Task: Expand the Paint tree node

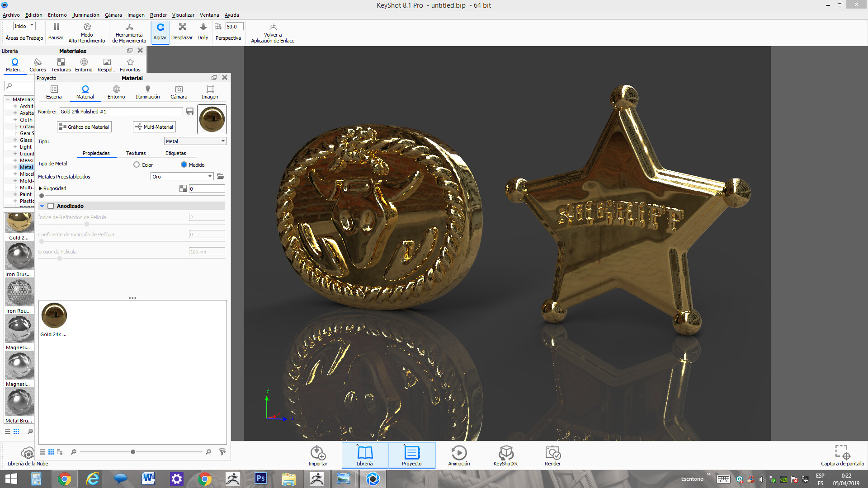Action: [x=15, y=194]
